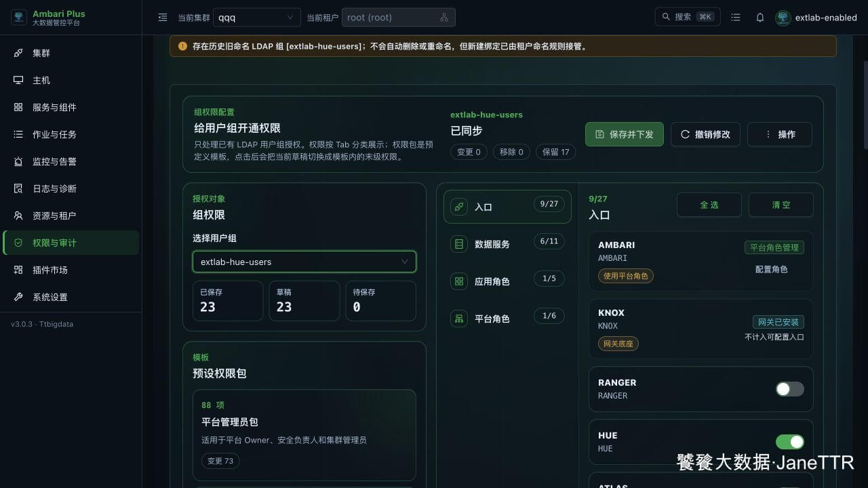Click the Ambari Plus logo icon
Viewport: 868px width, 488px height.
19,17
